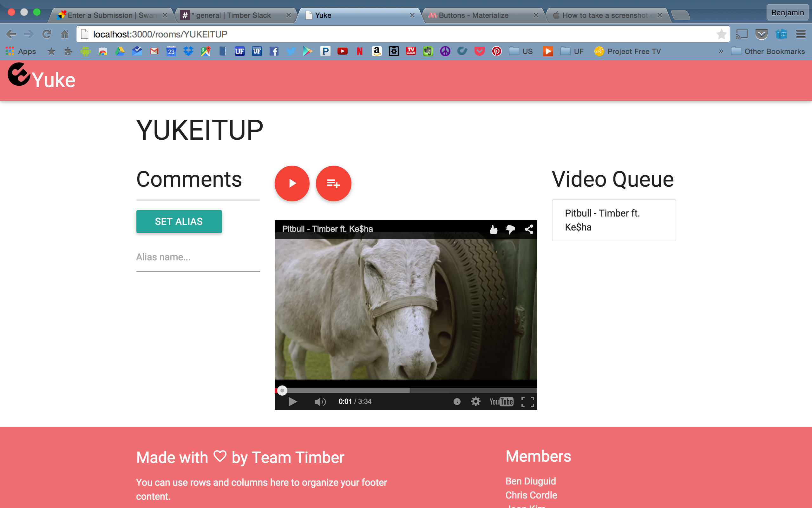Mute the video volume
Viewport: 812px width, 508px height.
[x=320, y=402]
